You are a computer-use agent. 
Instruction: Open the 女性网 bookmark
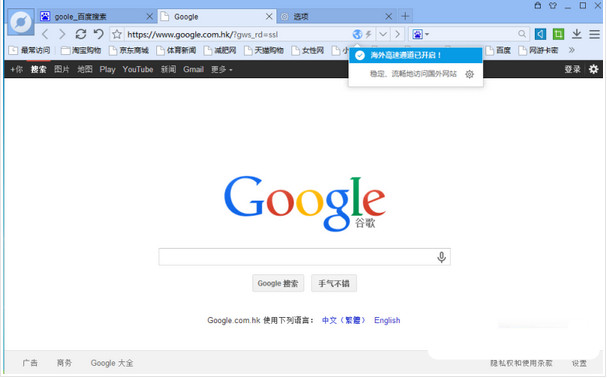pyautogui.click(x=308, y=50)
